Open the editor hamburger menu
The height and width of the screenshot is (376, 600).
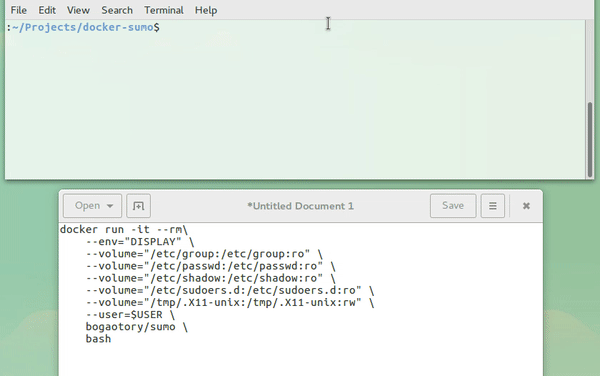(x=492, y=206)
